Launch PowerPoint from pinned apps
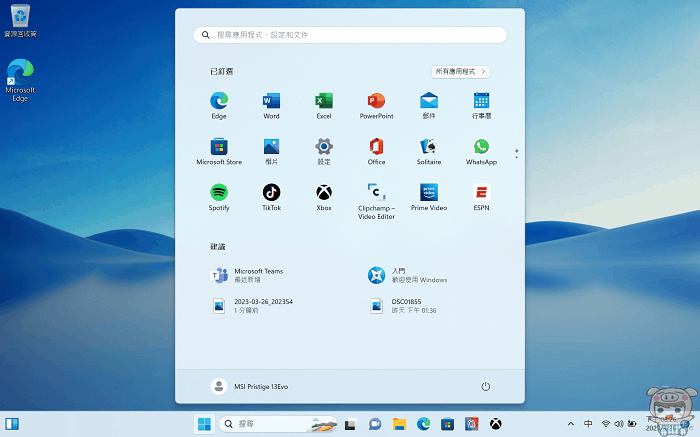 tap(376, 105)
